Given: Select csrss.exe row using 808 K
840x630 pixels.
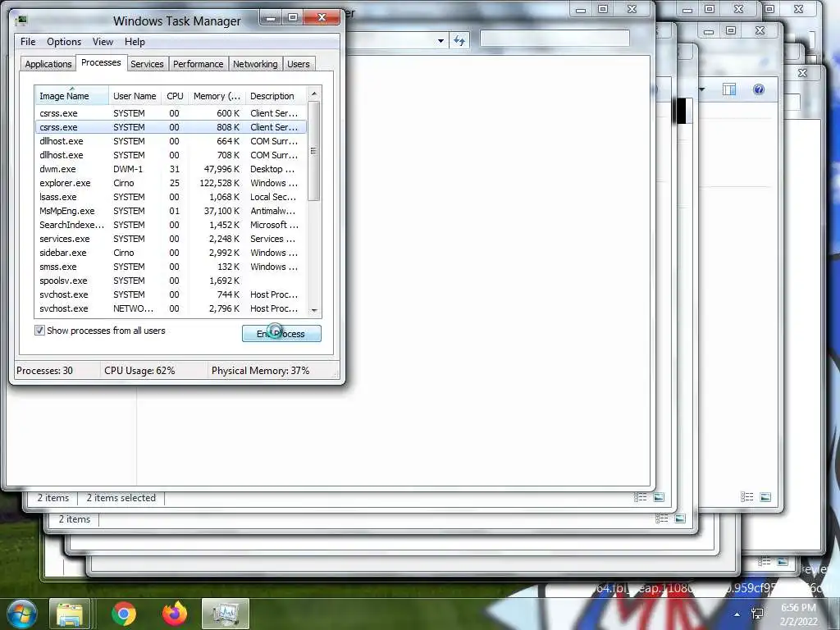Looking at the screenshot, I should tap(171, 127).
